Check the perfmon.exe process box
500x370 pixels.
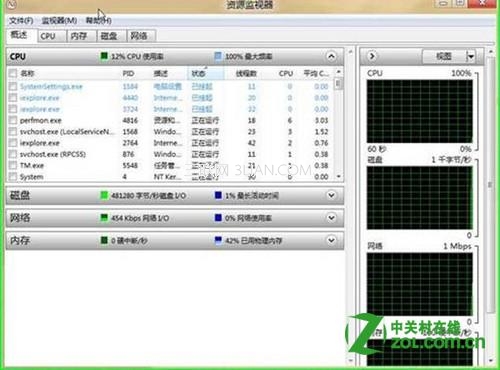[x=13, y=120]
